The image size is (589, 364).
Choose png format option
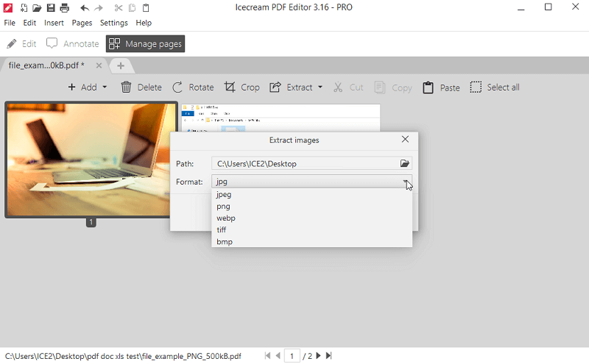tap(311, 207)
